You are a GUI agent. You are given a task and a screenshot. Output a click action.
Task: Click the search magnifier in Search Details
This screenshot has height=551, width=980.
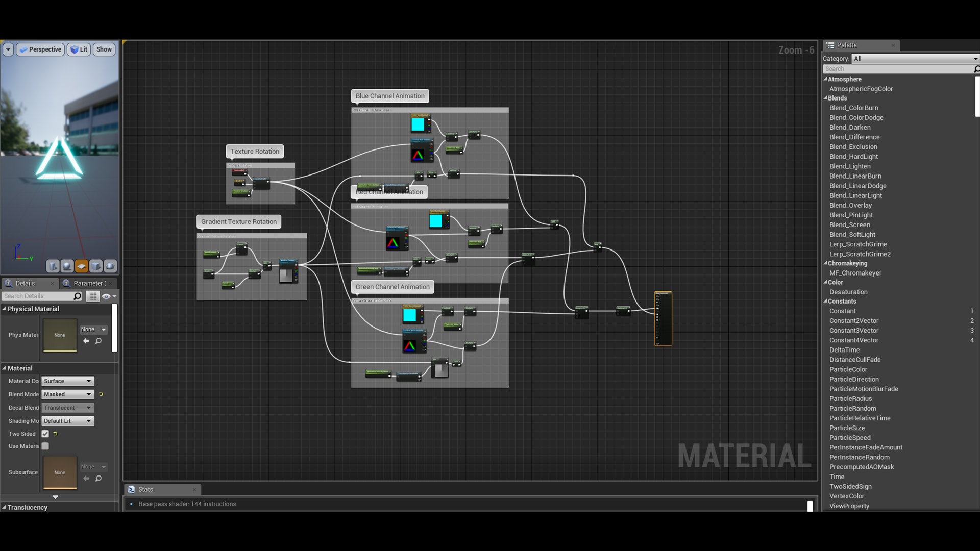point(77,296)
